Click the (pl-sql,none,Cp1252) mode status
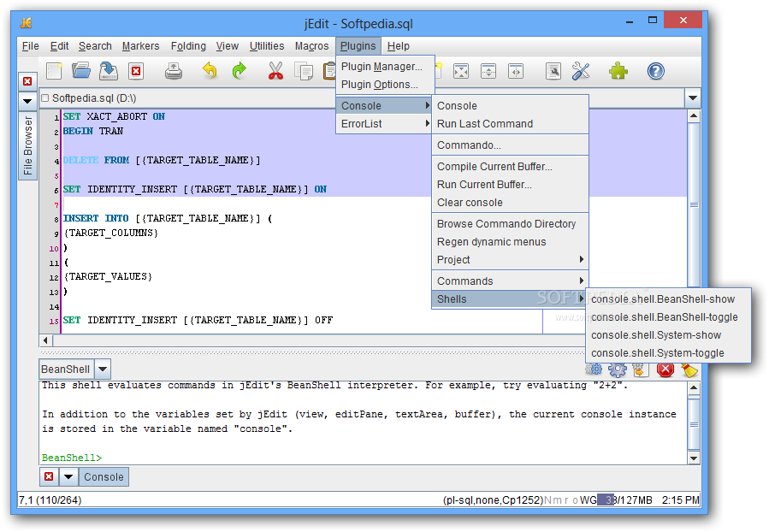769x532 pixels. pyautogui.click(x=493, y=499)
